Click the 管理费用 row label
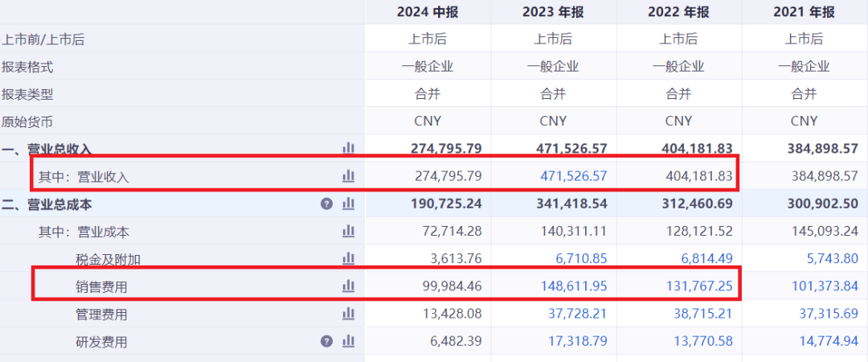 (101, 315)
